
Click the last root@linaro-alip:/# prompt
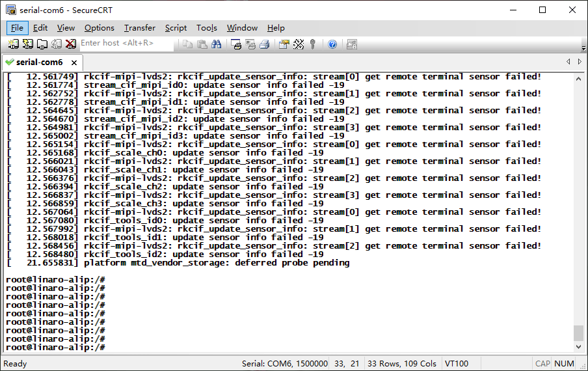55,348
